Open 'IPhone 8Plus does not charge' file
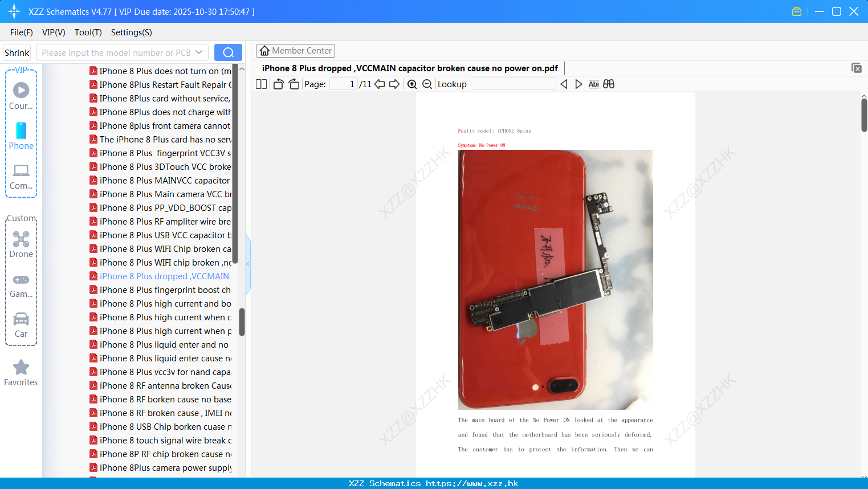The image size is (868, 489). tap(160, 112)
